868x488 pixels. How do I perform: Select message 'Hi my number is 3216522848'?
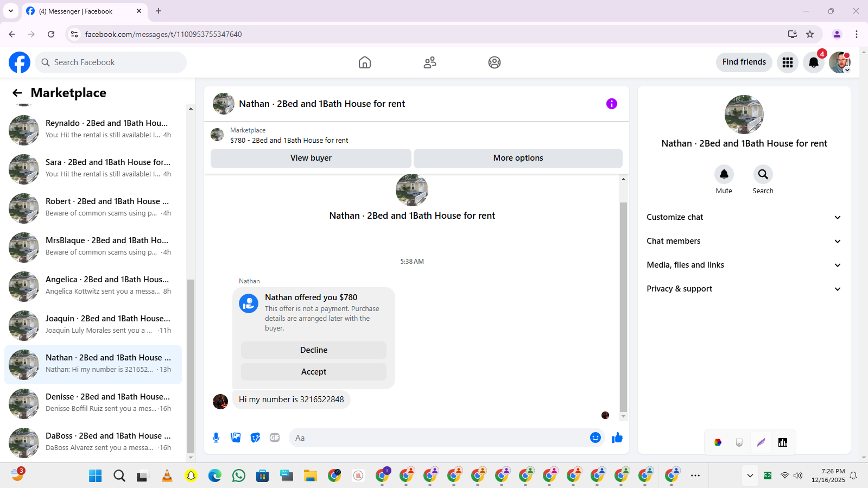pos(292,400)
